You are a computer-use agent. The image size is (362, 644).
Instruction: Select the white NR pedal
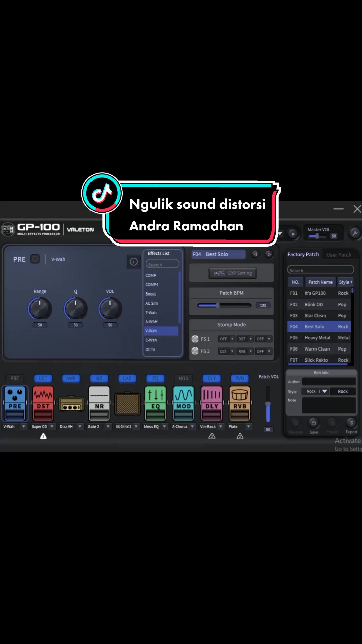tap(99, 403)
